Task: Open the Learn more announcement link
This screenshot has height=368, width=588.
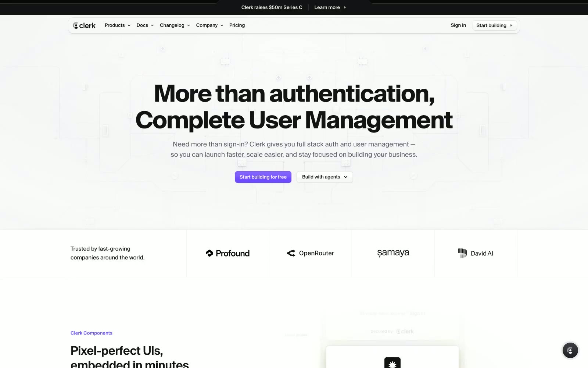Action: pyautogui.click(x=327, y=7)
